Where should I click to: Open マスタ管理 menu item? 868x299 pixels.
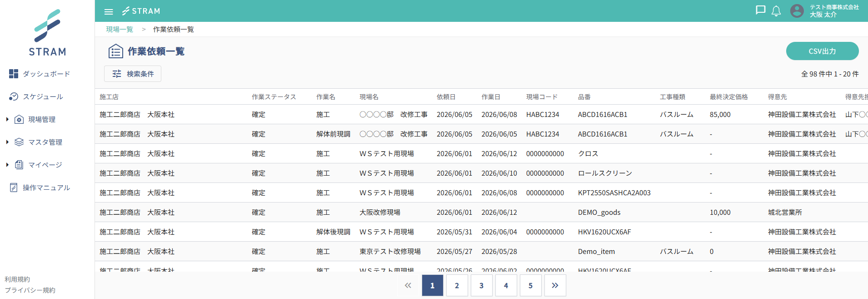coord(45,142)
